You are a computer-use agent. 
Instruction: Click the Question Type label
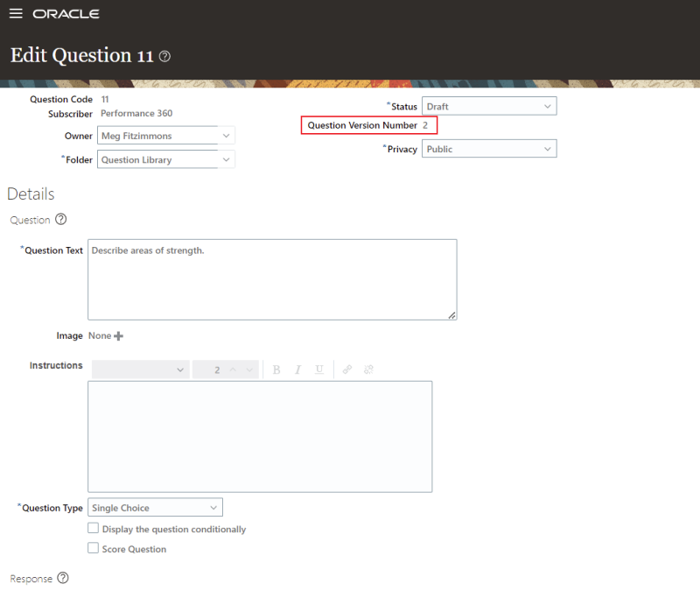click(x=52, y=508)
